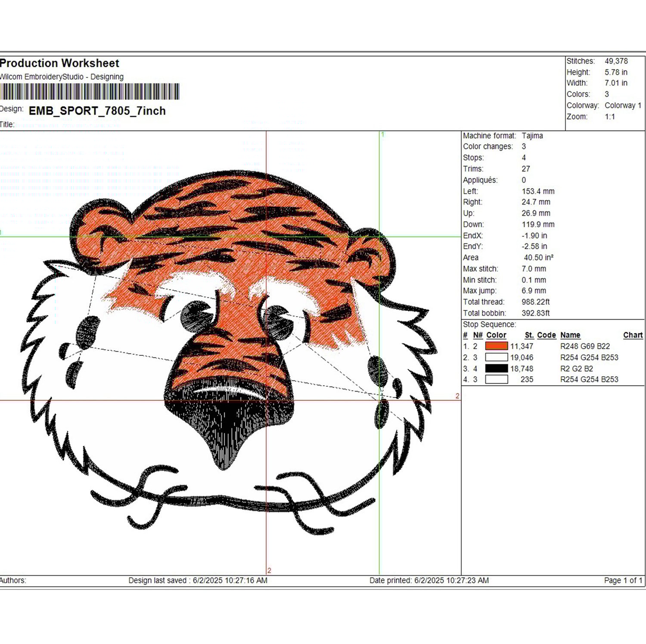The width and height of the screenshot is (646, 644).
Task: Click the thread name "R248 G69 B22"
Action: coord(585,346)
